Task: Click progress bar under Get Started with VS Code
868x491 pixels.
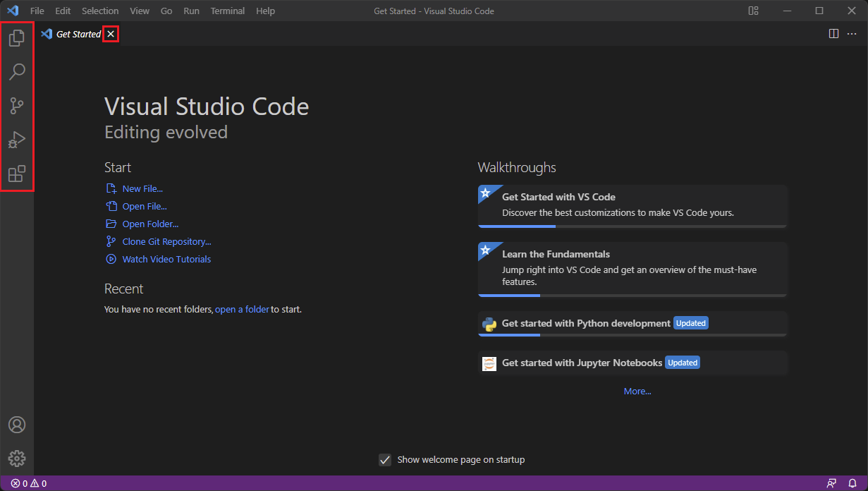Action: click(x=632, y=226)
